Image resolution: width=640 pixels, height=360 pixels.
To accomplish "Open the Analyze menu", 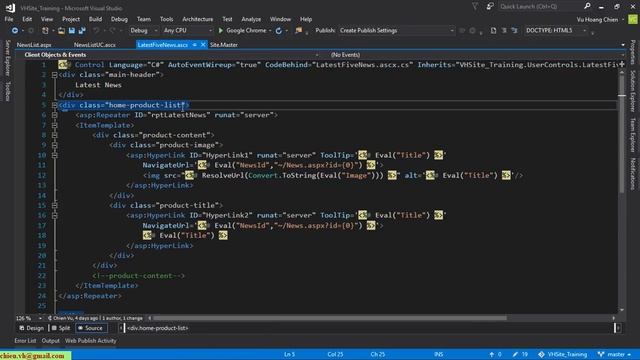I will (x=251, y=19).
